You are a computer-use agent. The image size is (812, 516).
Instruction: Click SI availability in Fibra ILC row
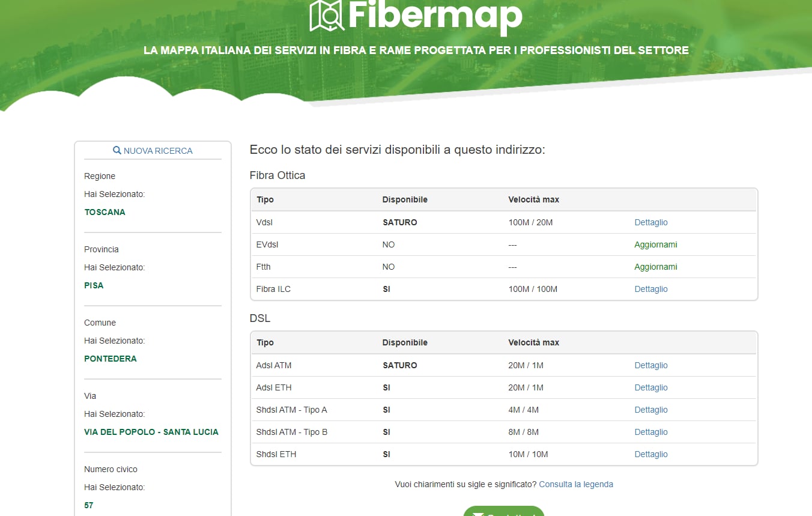pyautogui.click(x=386, y=289)
